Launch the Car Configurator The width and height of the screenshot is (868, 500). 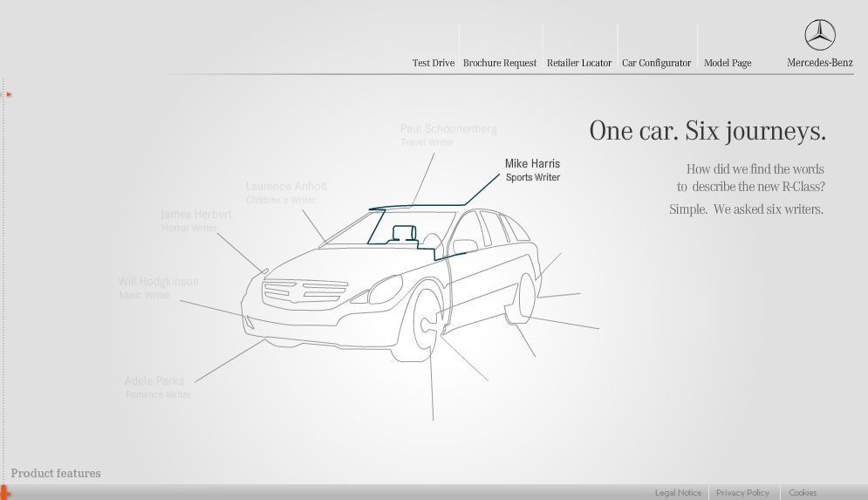pos(656,63)
